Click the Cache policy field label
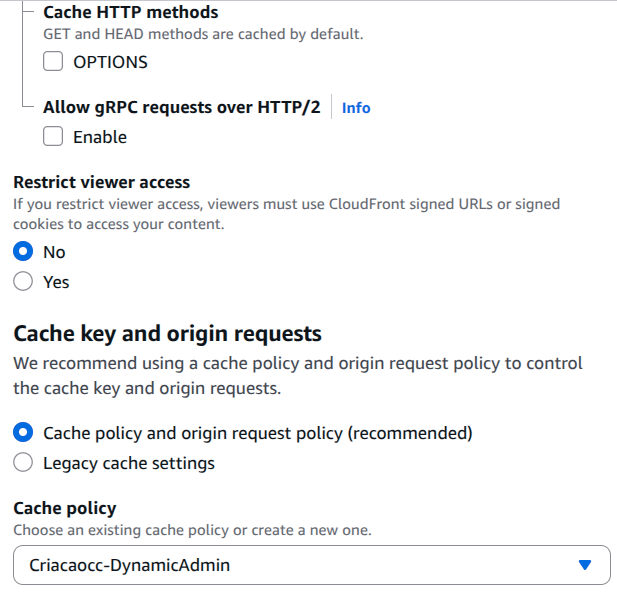This screenshot has height=592, width=617. [x=65, y=508]
